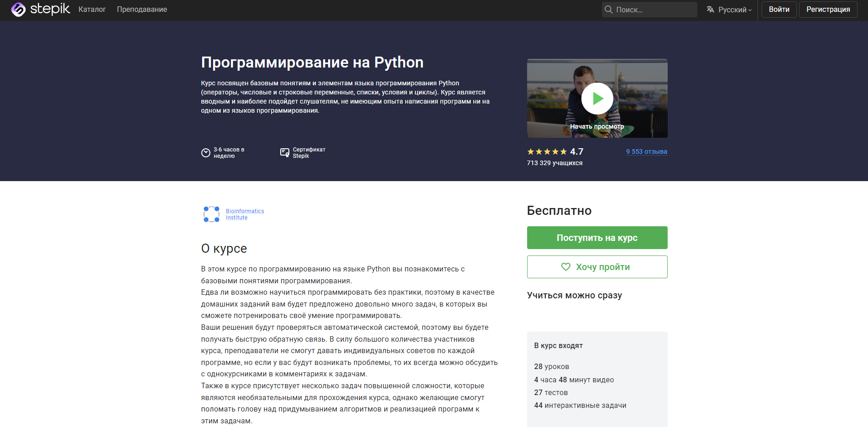Click the 3-6 часов в неделю label
The image size is (868, 427).
click(x=229, y=153)
